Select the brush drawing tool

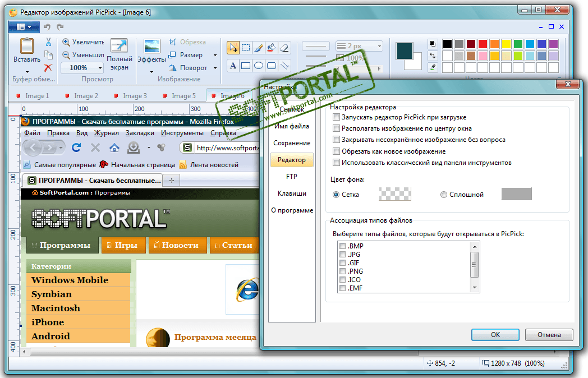click(259, 48)
